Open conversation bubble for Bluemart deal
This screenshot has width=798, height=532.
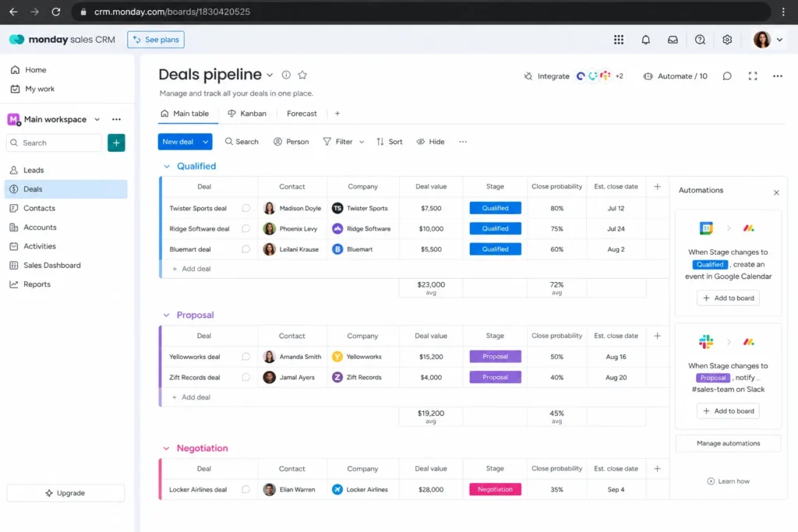(x=245, y=249)
